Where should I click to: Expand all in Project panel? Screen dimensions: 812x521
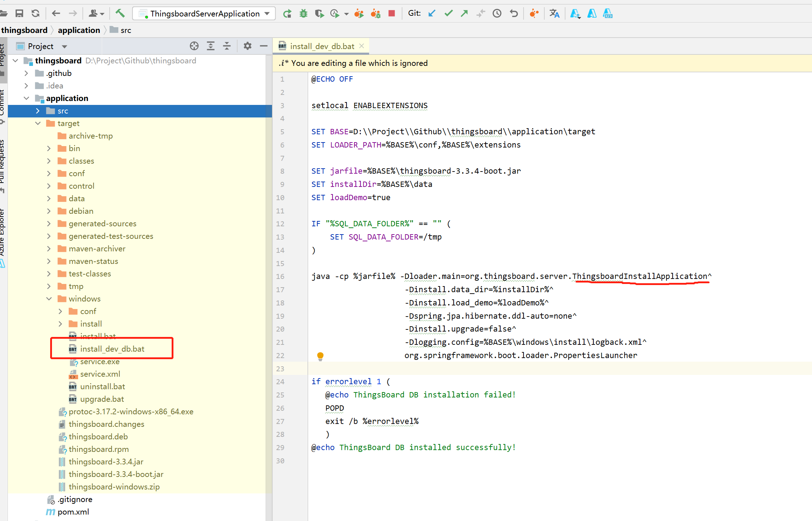211,46
